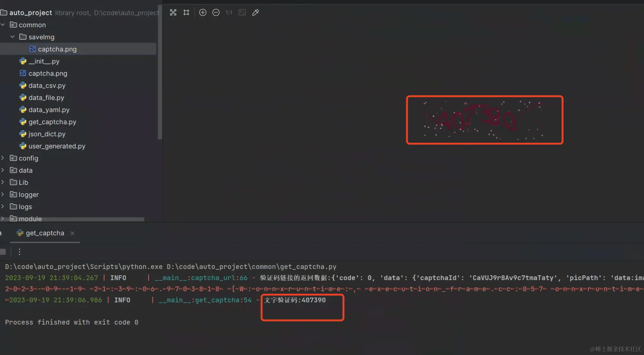Expand the config folder
This screenshot has width=644, height=355.
[3, 158]
